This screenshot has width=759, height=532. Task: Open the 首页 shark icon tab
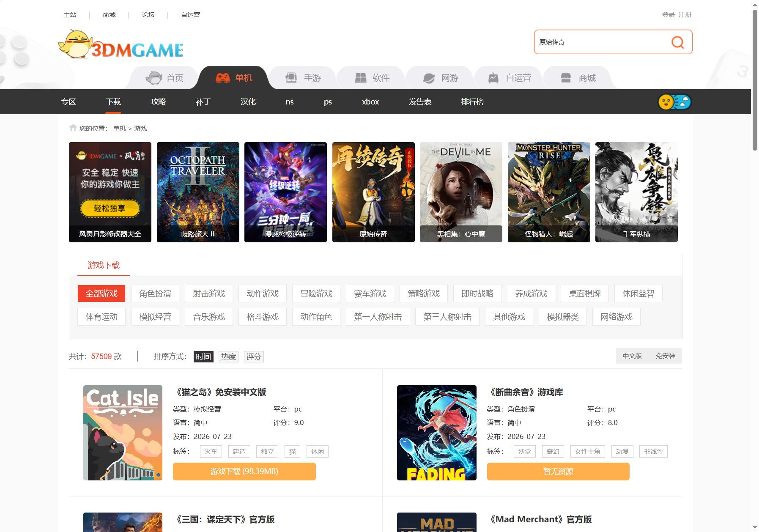(x=154, y=78)
